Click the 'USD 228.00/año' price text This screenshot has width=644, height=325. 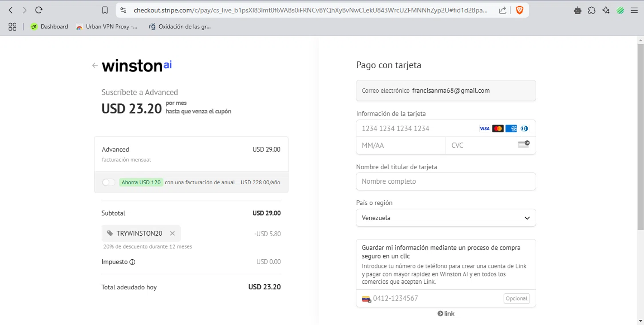[260, 182]
